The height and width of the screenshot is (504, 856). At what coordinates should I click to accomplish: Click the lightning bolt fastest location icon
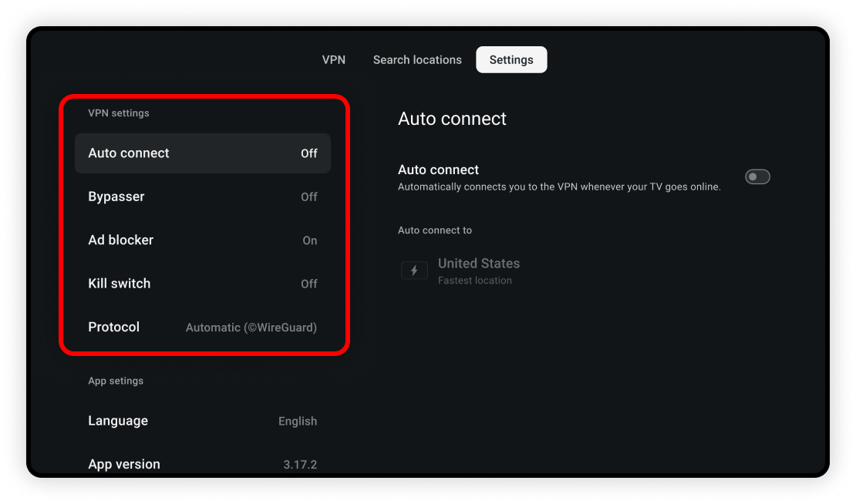pyautogui.click(x=414, y=270)
